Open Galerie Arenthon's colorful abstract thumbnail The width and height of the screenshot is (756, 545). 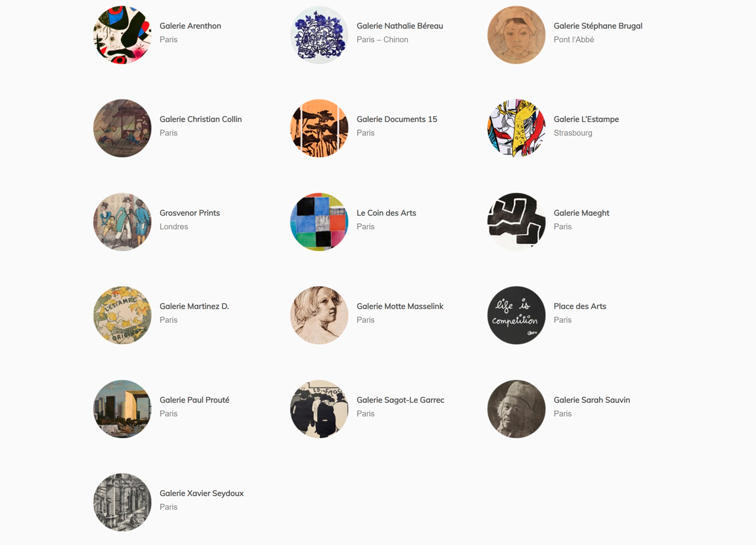[122, 35]
